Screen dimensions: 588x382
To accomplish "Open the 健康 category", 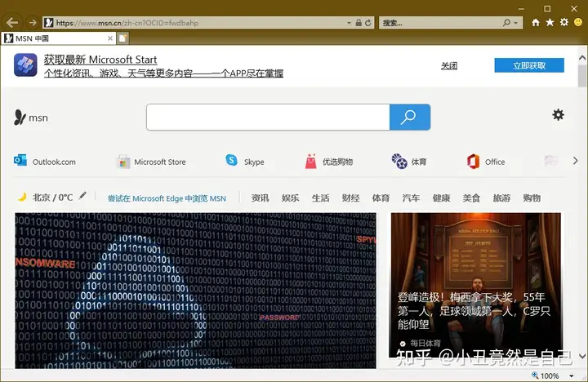I will pos(441,198).
